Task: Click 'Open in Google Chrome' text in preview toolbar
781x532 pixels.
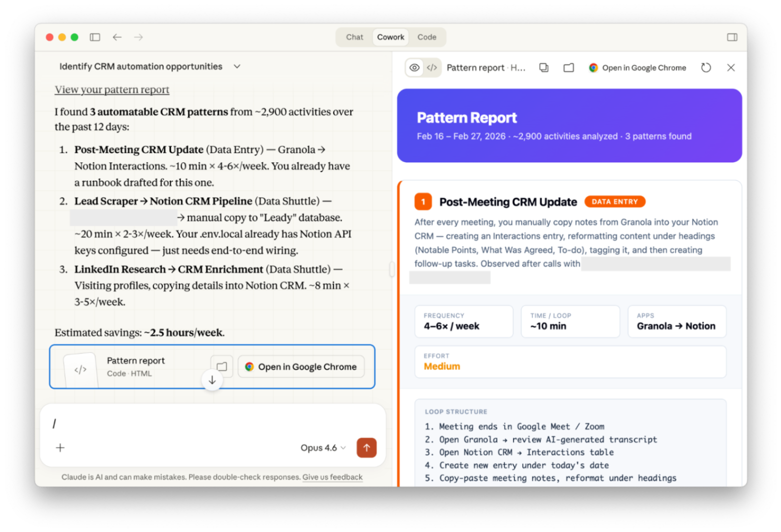Action: (x=644, y=67)
